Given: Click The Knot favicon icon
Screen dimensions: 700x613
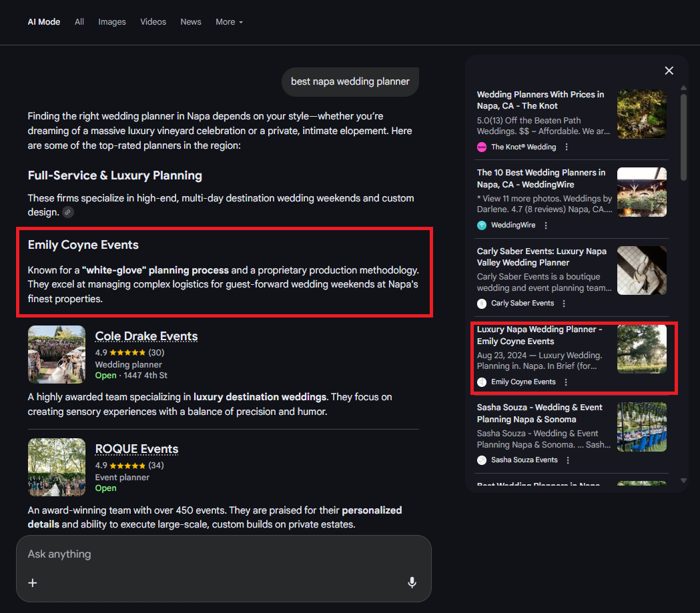Looking at the screenshot, I should [x=482, y=147].
